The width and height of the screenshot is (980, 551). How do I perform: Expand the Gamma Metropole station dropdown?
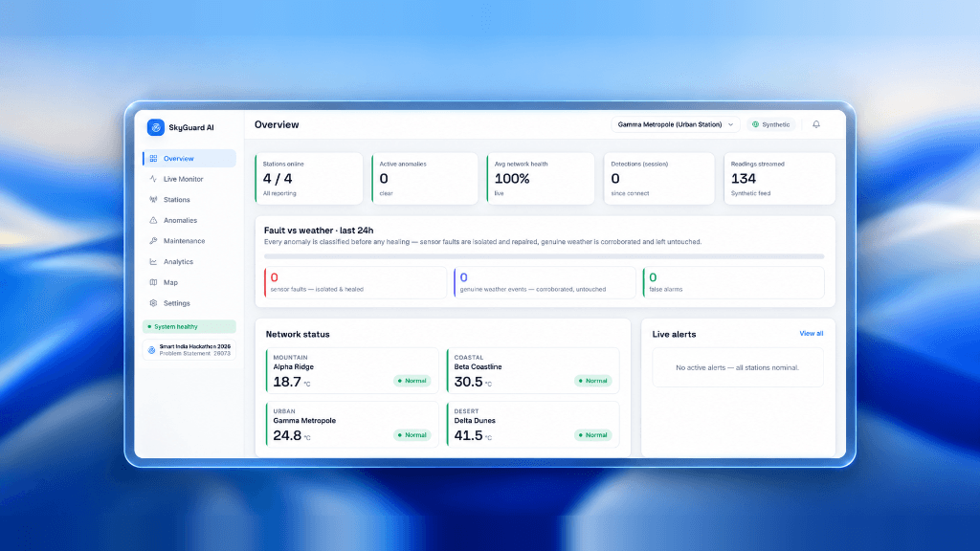tap(675, 124)
